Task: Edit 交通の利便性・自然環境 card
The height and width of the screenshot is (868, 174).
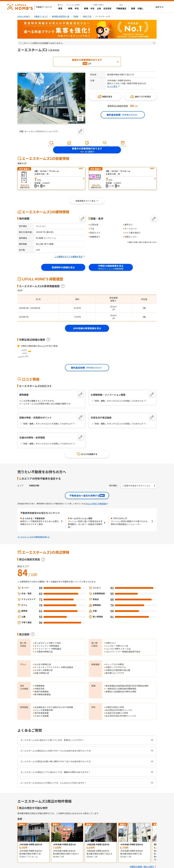Action: click(x=80, y=437)
